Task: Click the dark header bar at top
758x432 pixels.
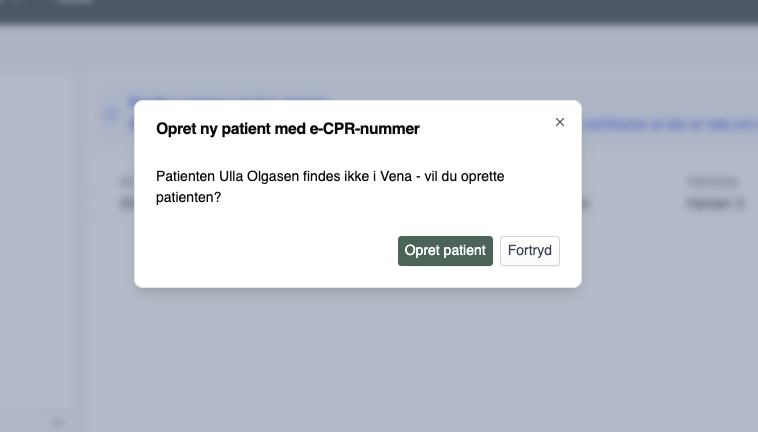Action: pyautogui.click(x=400, y=11)
